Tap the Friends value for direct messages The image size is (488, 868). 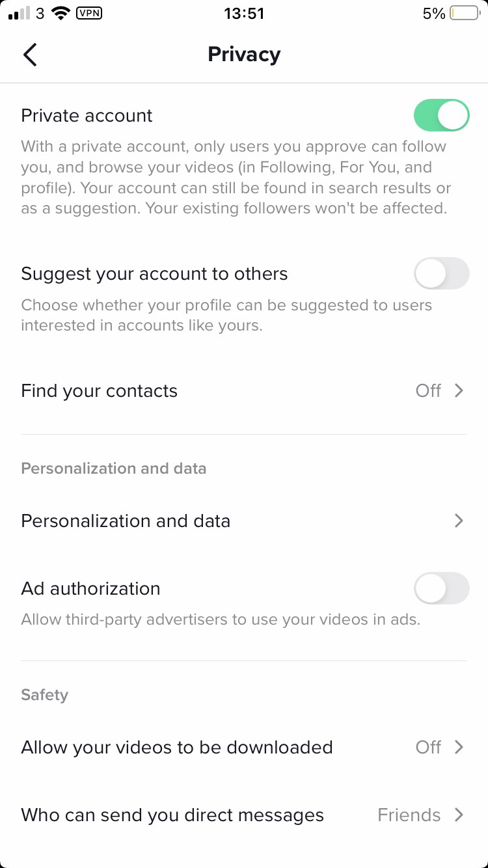409,815
